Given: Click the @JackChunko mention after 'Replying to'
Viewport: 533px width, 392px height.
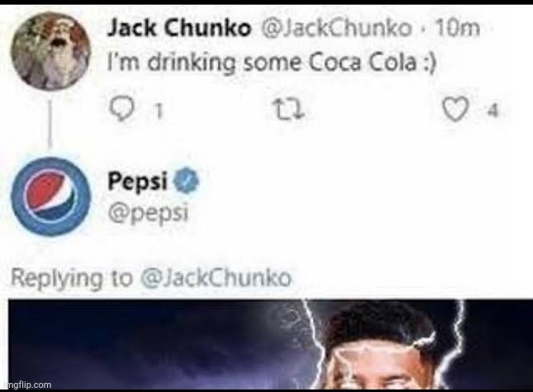Looking at the screenshot, I should click(x=215, y=278).
